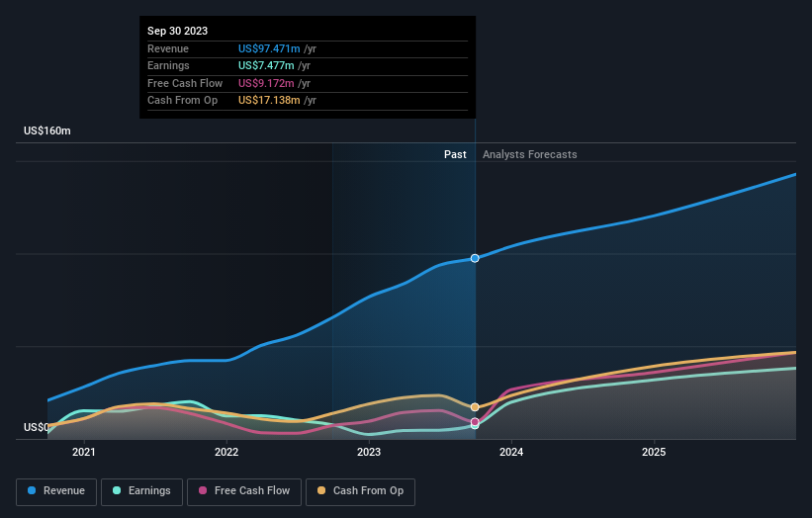Click the Analysts Forecasts label
The image size is (812, 518).
pos(530,154)
